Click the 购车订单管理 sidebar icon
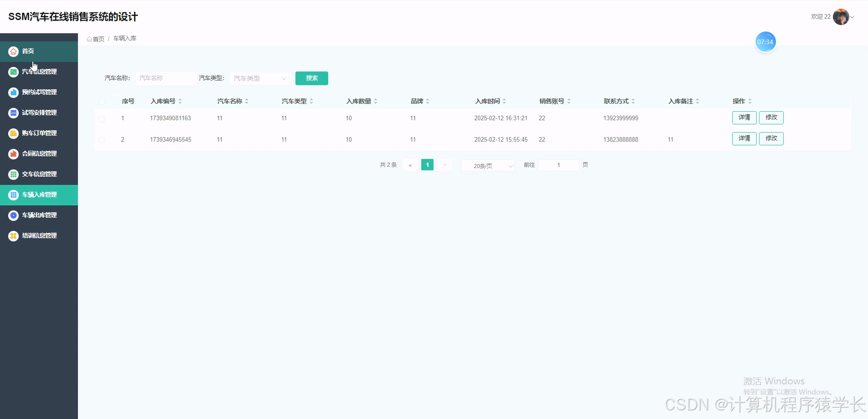868x419 pixels. (14, 133)
